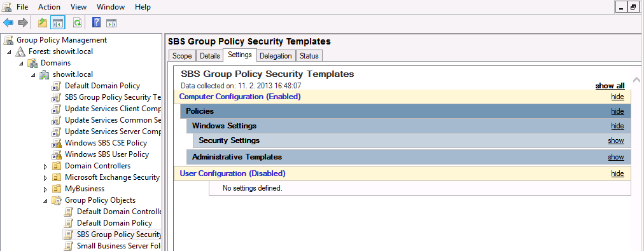Click the No settings defined. text
This screenshot has height=251, width=644.
pyautogui.click(x=253, y=188)
